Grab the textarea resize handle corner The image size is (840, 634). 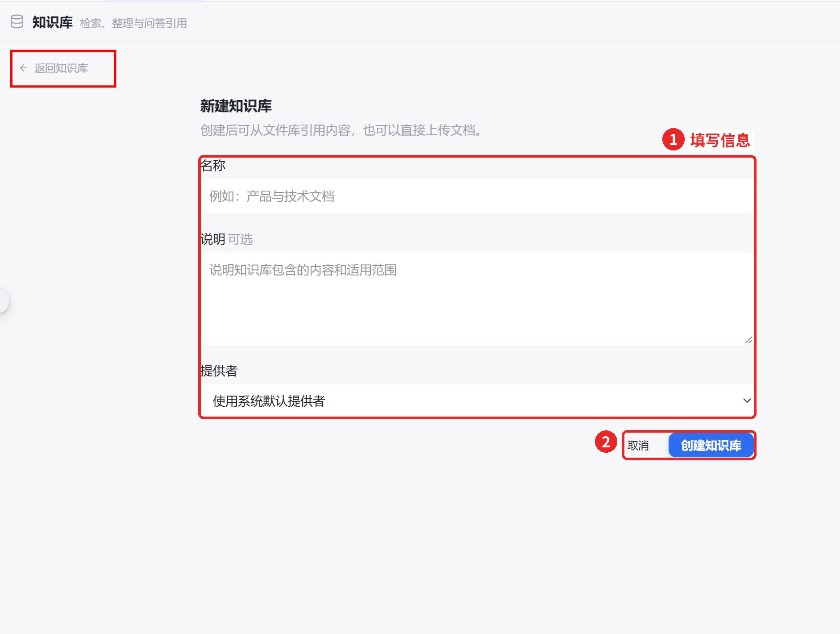(x=749, y=340)
